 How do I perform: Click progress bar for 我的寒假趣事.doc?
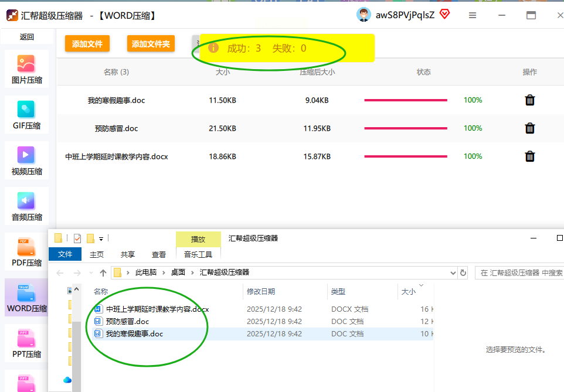click(x=406, y=100)
